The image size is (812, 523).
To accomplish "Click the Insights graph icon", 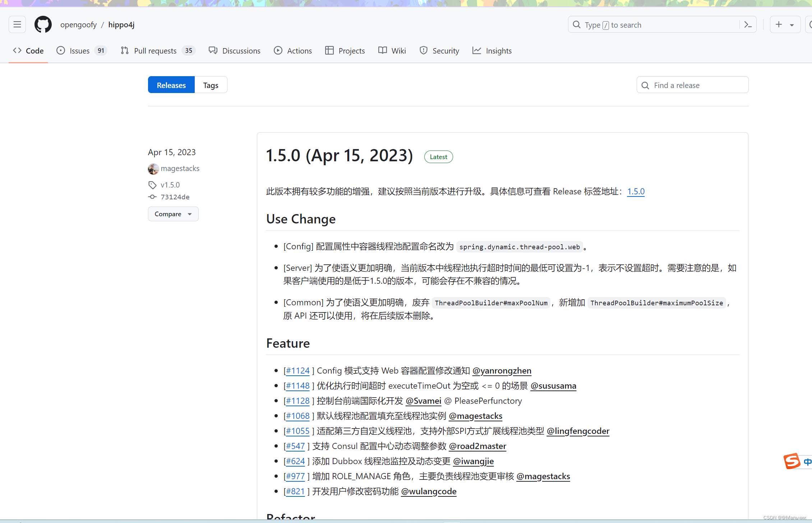I will [x=476, y=51].
